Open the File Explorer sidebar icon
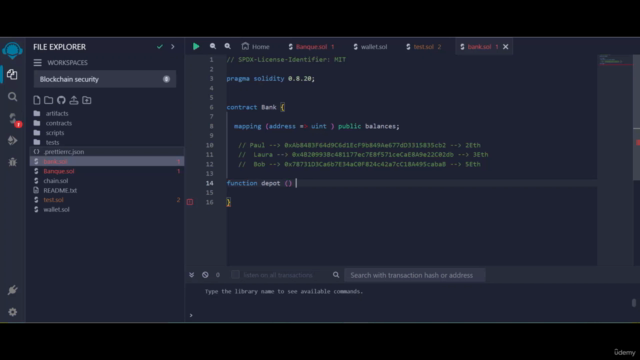The image size is (640, 360). click(12, 74)
